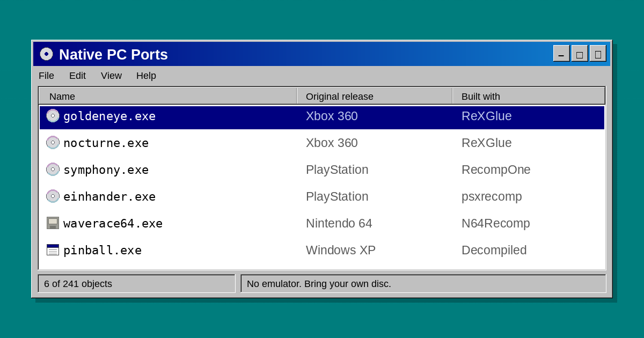Click Xbox 360 in the nocturne.exe row
The width and height of the screenshot is (644, 338).
click(332, 143)
